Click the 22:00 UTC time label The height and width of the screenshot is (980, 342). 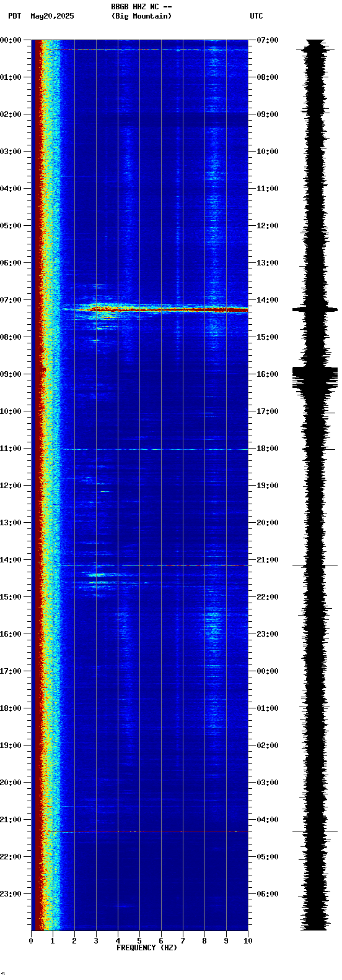(268, 597)
